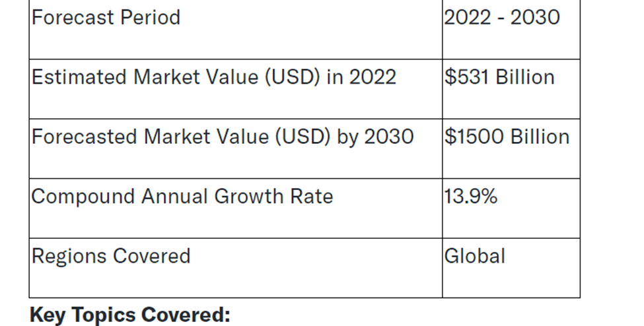The height and width of the screenshot is (326, 644).
Task: Click the "Forecasted Market Value (USD) by 2030" cell
Action: click(223, 137)
